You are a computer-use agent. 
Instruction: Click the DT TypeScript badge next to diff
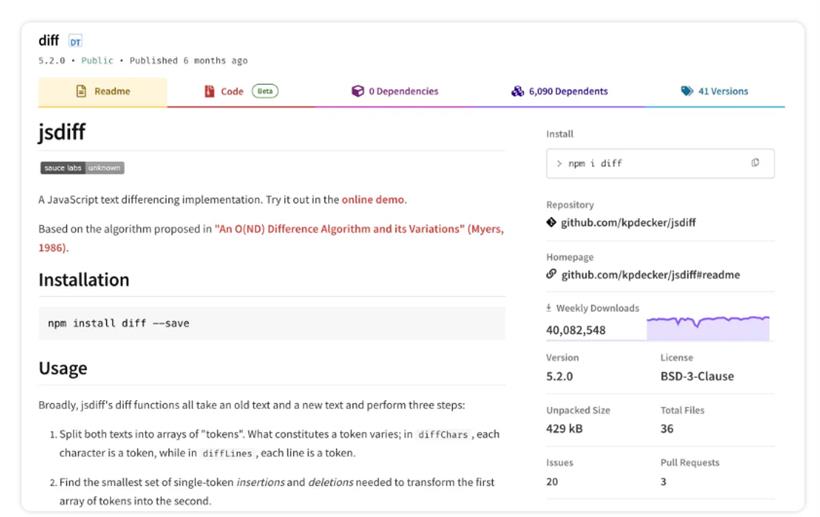point(75,41)
